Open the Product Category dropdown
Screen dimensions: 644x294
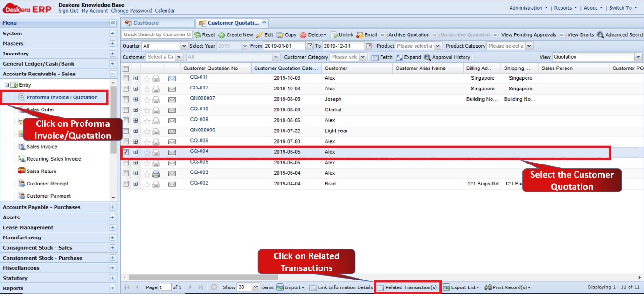(529, 46)
